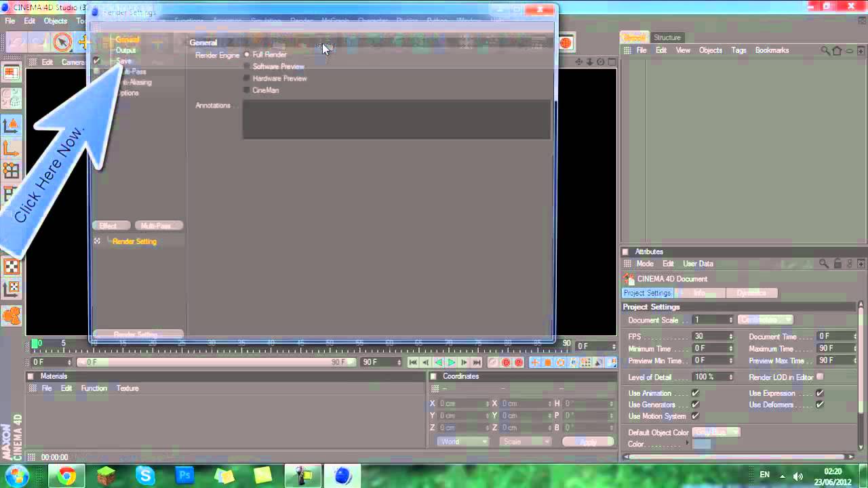The height and width of the screenshot is (488, 868).
Task: Select Output in render settings list
Action: point(125,50)
